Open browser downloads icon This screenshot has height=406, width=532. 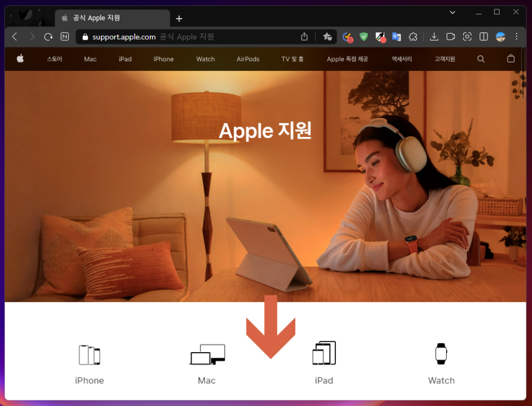[434, 37]
